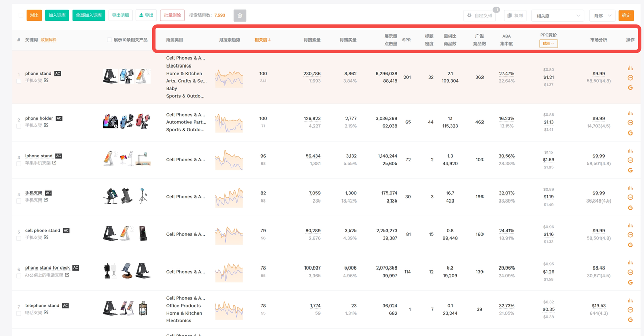The width and height of the screenshot is (644, 336).
Task: Sort by the 相关度 column header
Action: coord(262,40)
